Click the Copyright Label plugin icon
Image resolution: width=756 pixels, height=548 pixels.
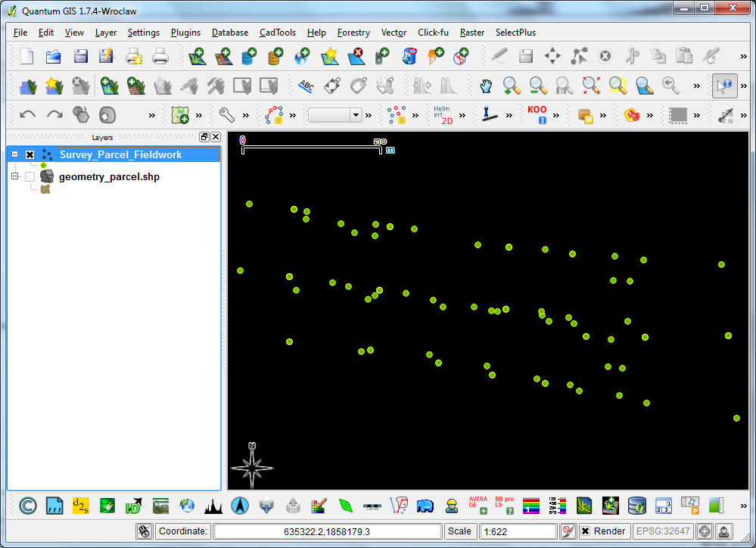[x=28, y=506]
